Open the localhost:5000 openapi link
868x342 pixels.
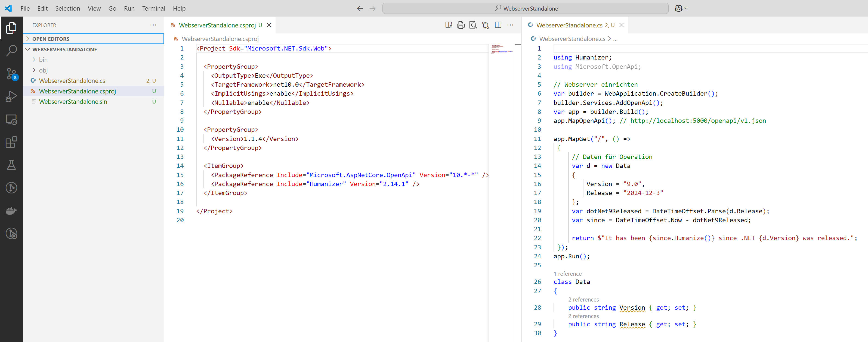pos(698,121)
